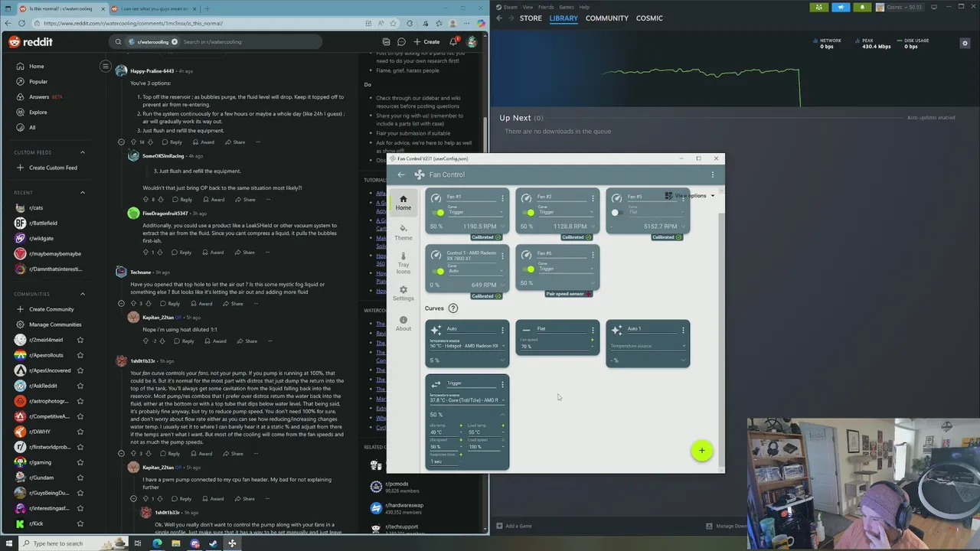The image size is (980, 551).
Task: Open Steam downloads settings gear
Action: (965, 43)
